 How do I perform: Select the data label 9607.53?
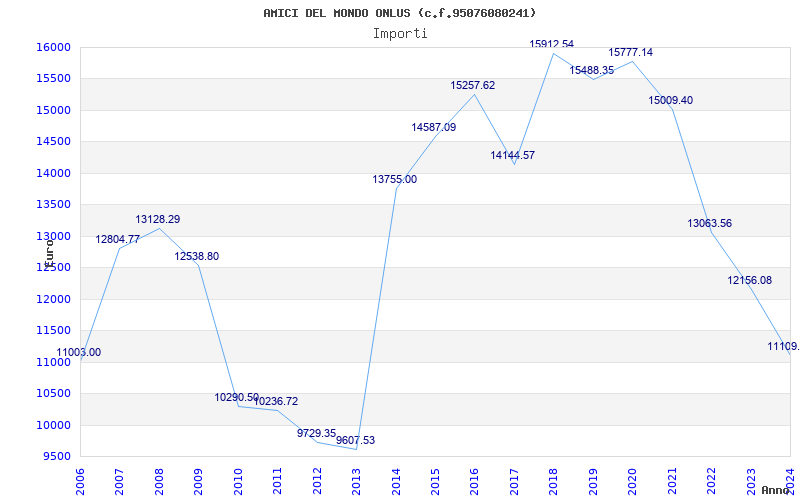(356, 440)
